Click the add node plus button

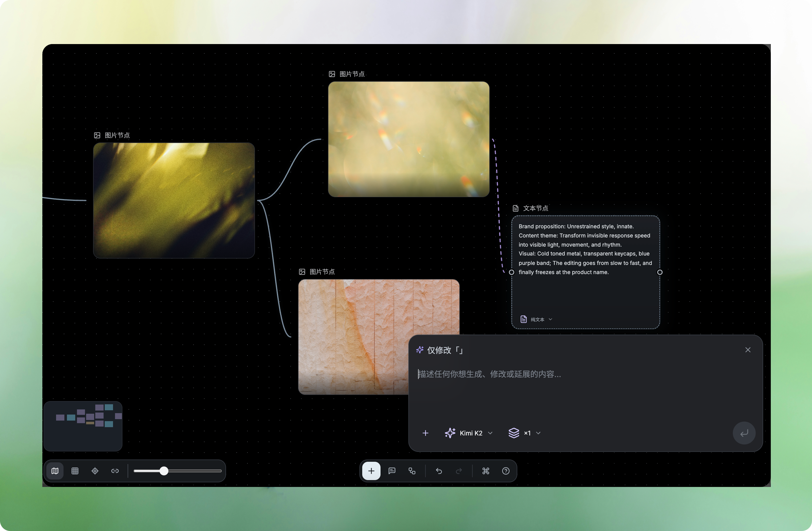(x=371, y=471)
